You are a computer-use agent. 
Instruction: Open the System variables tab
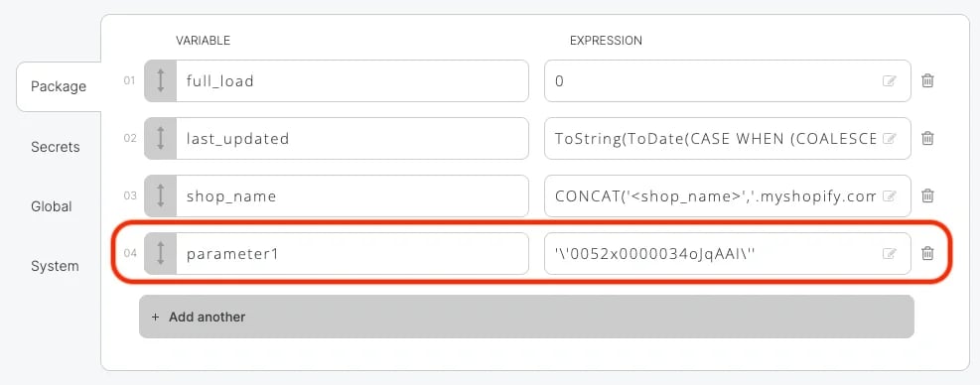click(55, 266)
